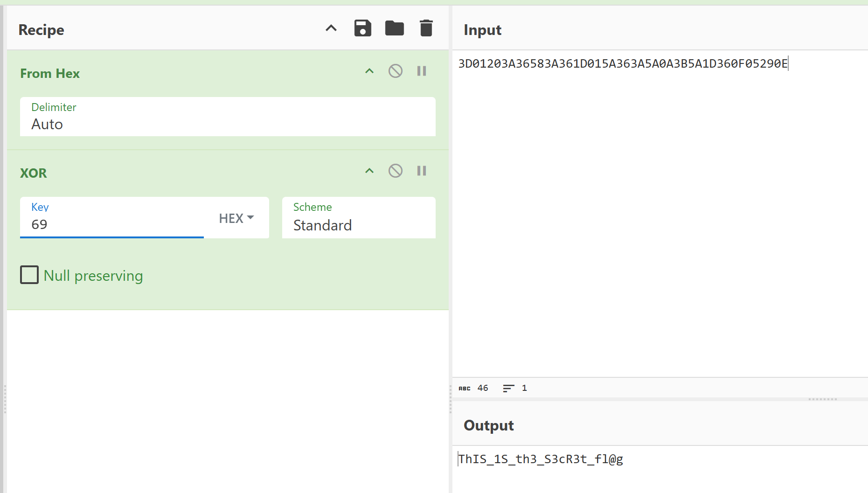Click the output text ThIS_1S_th3_S3cR3t_fl@g
Viewport: 868px width, 493px height.
click(541, 459)
